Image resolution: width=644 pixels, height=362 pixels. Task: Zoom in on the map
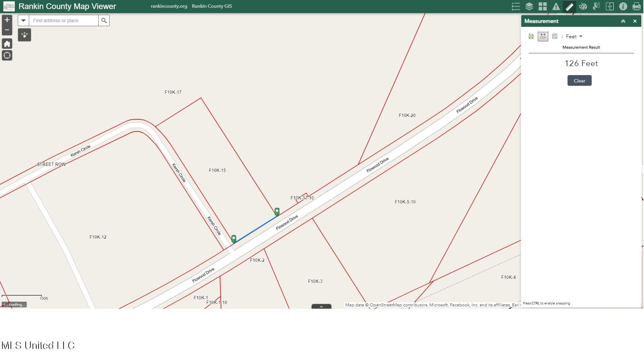pos(7,20)
